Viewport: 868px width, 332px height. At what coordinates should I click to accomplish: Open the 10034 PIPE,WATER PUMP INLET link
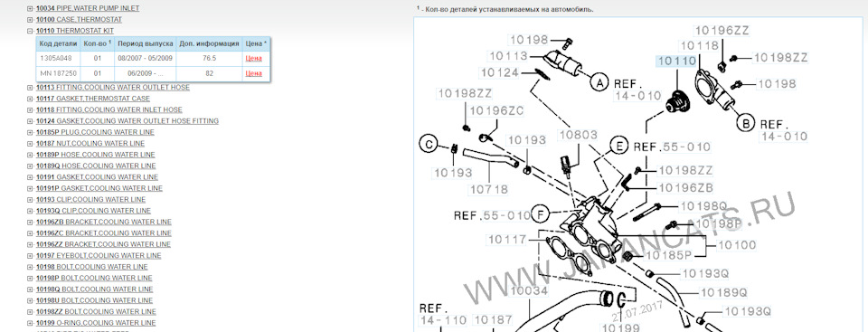88,9
